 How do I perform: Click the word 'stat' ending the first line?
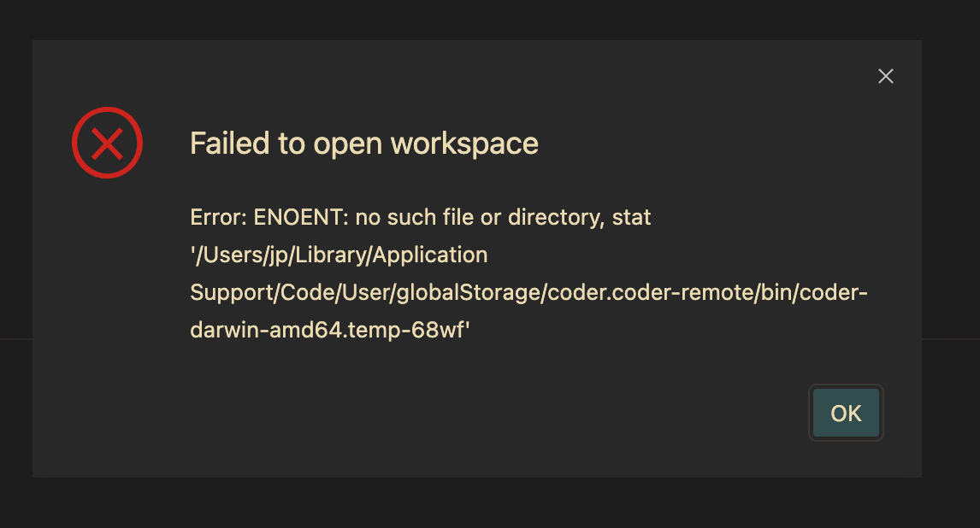[631, 217]
